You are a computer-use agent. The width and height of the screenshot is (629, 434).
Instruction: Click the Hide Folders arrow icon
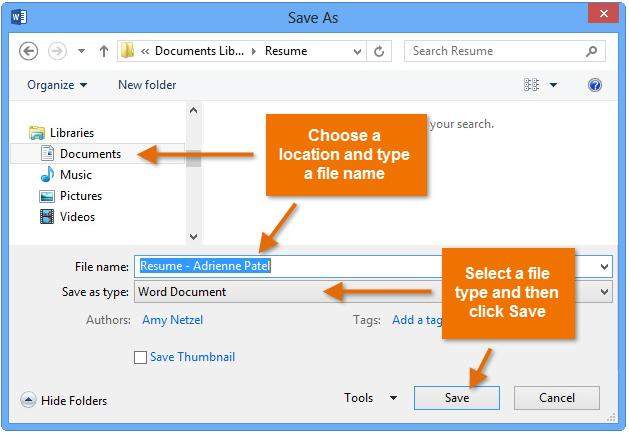(x=28, y=400)
